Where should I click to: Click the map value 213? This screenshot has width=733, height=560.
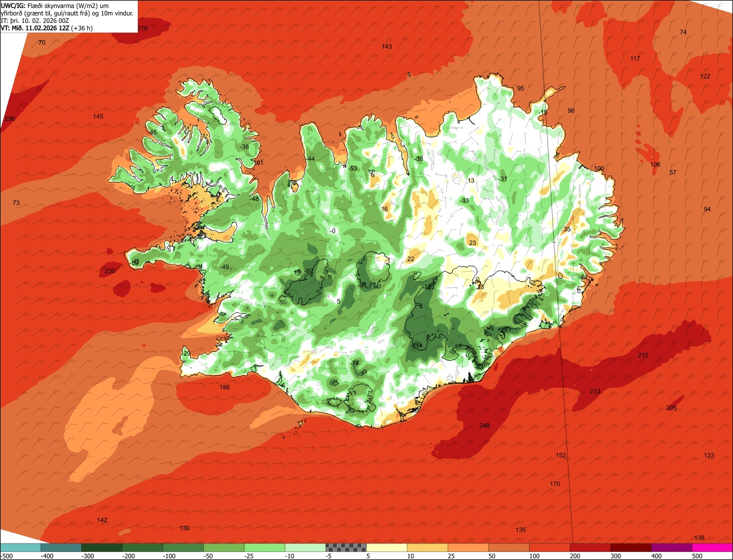pyautogui.click(x=595, y=391)
